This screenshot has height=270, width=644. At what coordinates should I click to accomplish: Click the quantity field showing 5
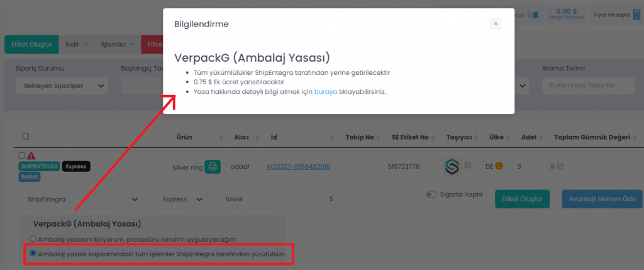click(340, 199)
